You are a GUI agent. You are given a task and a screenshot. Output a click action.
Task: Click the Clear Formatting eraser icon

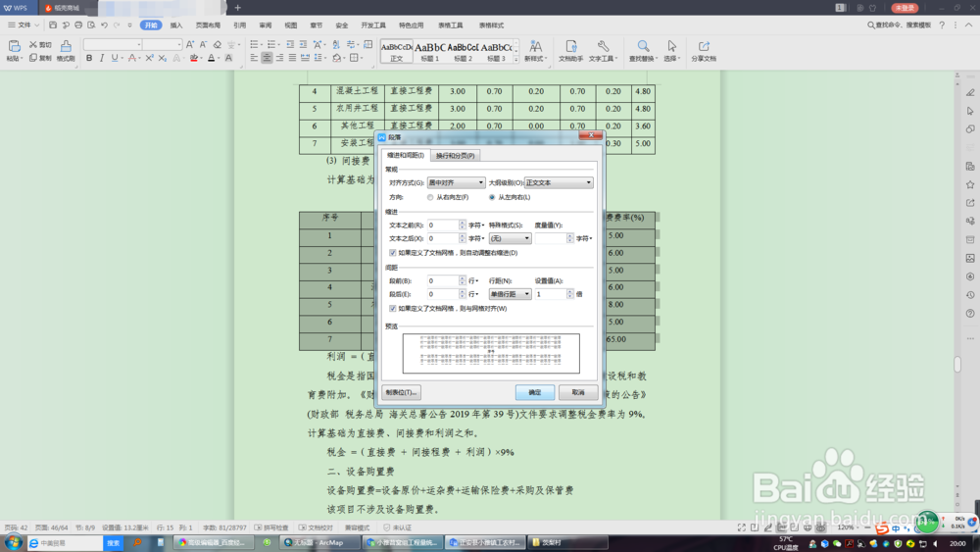pos(218,44)
